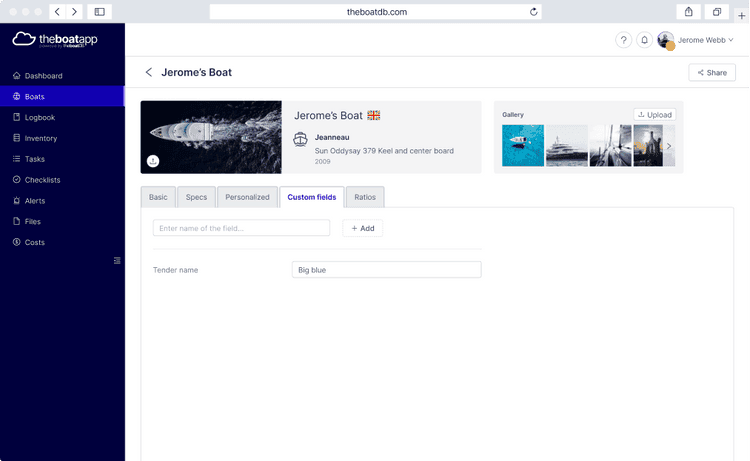
Task: Open the sailboat deck gallery thumbnail
Action: tap(611, 145)
